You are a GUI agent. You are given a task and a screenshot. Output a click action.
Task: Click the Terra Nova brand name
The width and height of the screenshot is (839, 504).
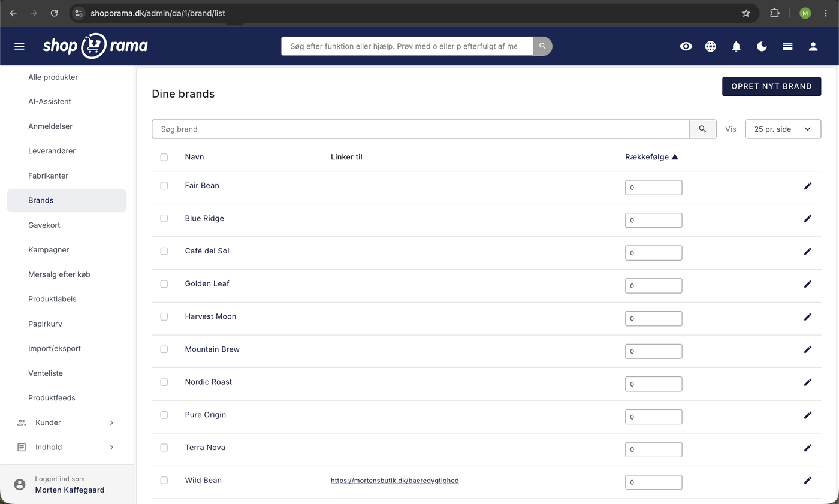click(205, 448)
